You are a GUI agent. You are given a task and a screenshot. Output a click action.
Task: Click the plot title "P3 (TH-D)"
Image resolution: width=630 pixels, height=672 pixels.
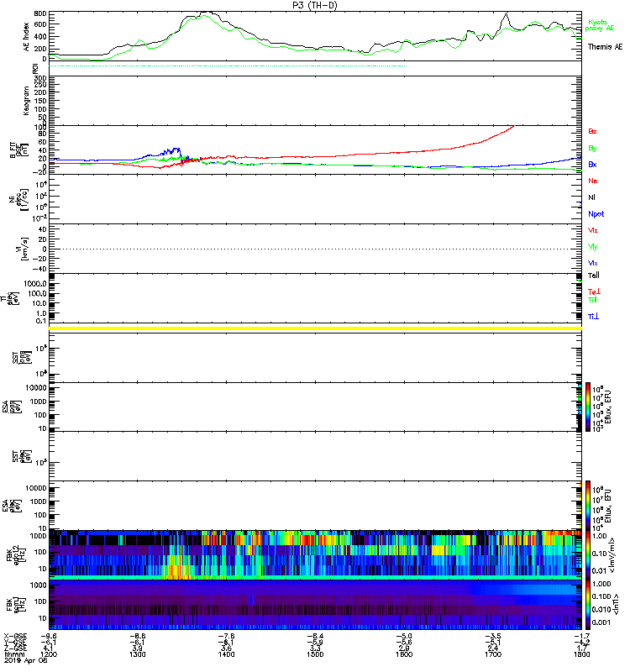pyautogui.click(x=314, y=5)
